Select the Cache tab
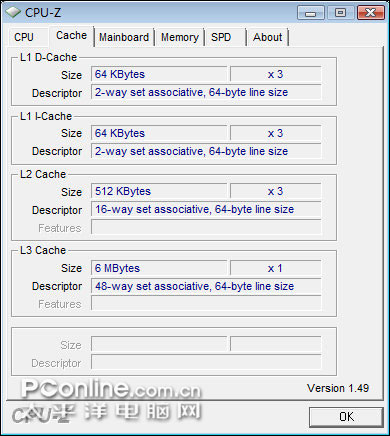Viewport: 390px width, 436px height. click(71, 36)
